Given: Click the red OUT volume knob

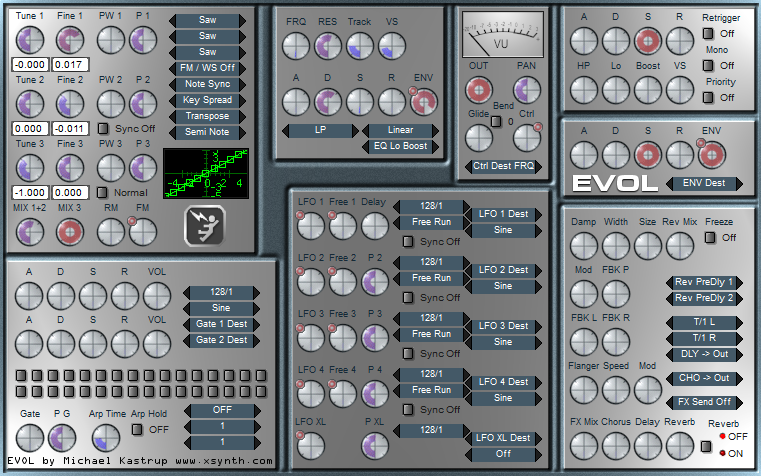Looking at the screenshot, I should [x=479, y=89].
